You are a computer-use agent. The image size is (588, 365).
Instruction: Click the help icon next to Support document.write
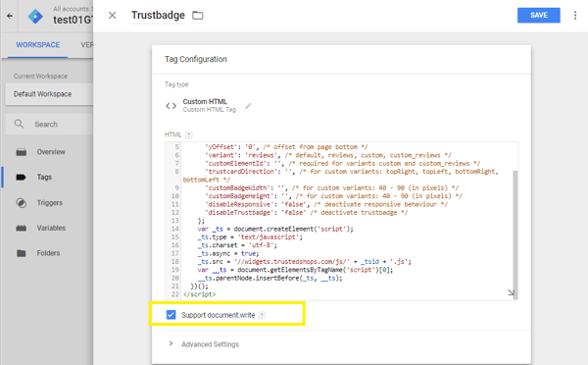point(262,315)
